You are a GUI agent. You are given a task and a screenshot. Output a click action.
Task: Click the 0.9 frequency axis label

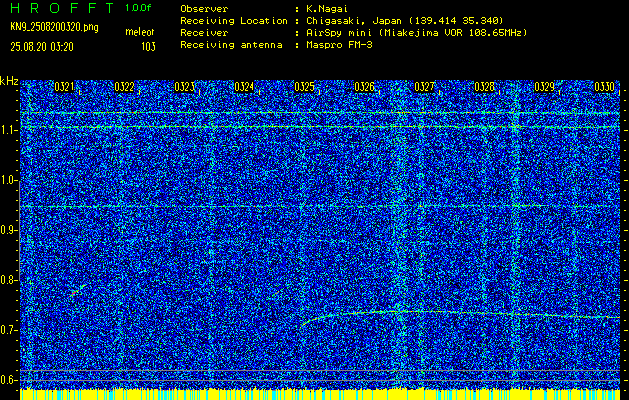click(9, 230)
